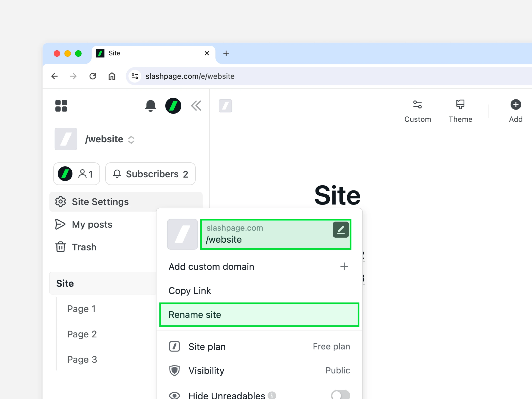532x399 pixels.
Task: Choose Rename site
Action: tap(259, 315)
